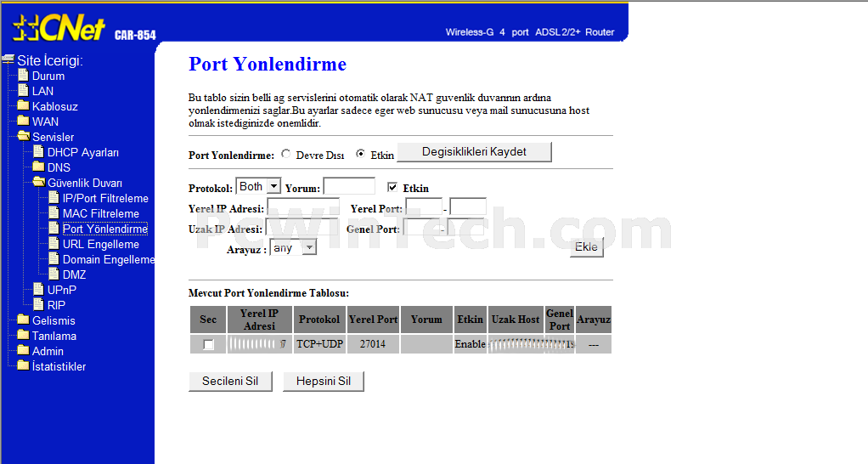Expand İstatistikler section in tree
This screenshot has height=464, width=868.
59,366
